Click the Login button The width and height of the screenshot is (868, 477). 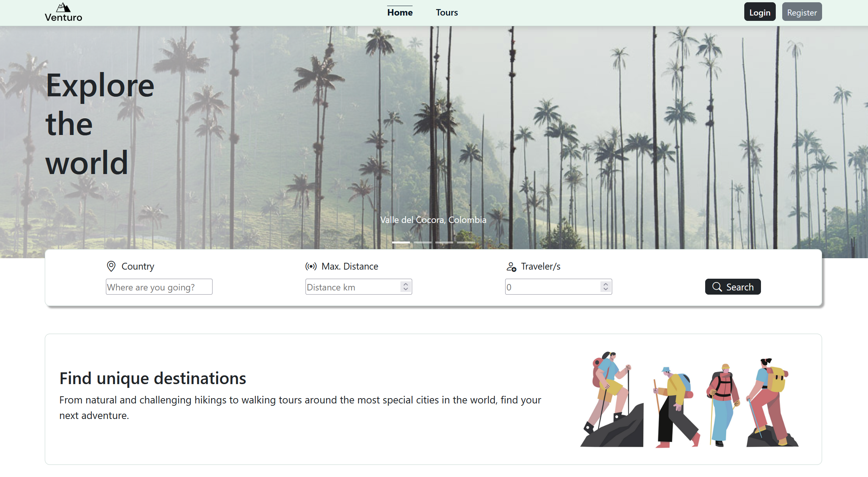[760, 12]
